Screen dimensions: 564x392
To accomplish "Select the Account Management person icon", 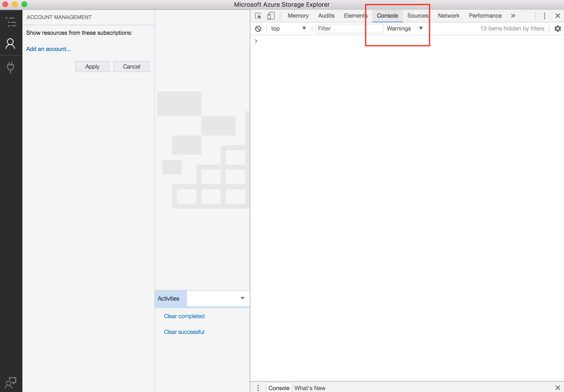I will (11, 44).
